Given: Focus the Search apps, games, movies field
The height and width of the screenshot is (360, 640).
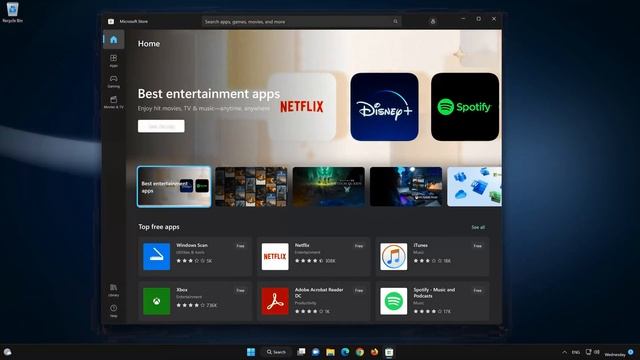Looking at the screenshot, I should pos(301,22).
